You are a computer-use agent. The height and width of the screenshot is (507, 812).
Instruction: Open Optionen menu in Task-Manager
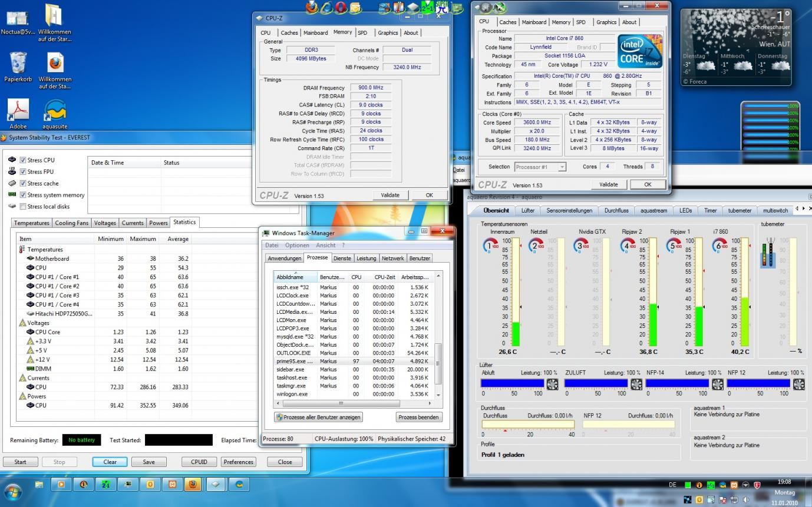(x=297, y=245)
